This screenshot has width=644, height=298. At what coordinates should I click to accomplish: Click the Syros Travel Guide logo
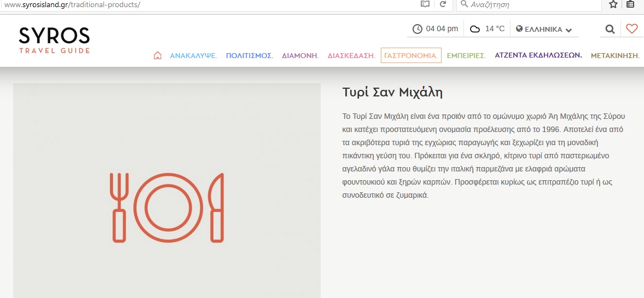point(54,40)
